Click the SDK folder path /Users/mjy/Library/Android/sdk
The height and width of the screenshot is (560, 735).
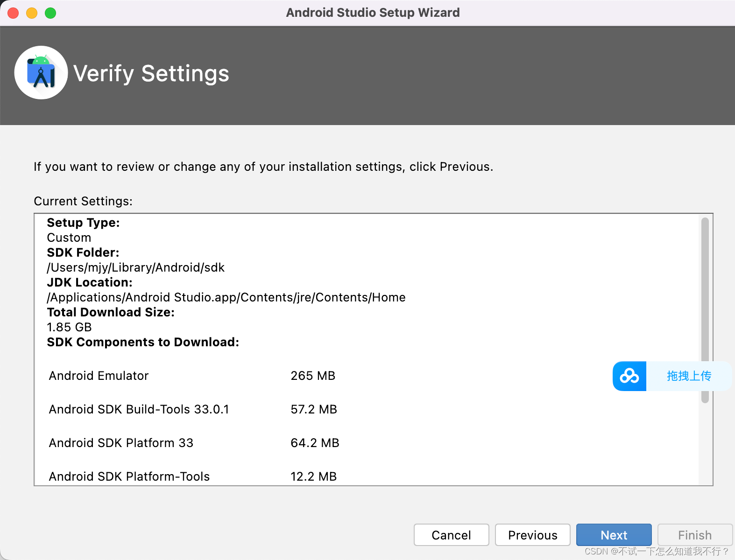pos(135,267)
